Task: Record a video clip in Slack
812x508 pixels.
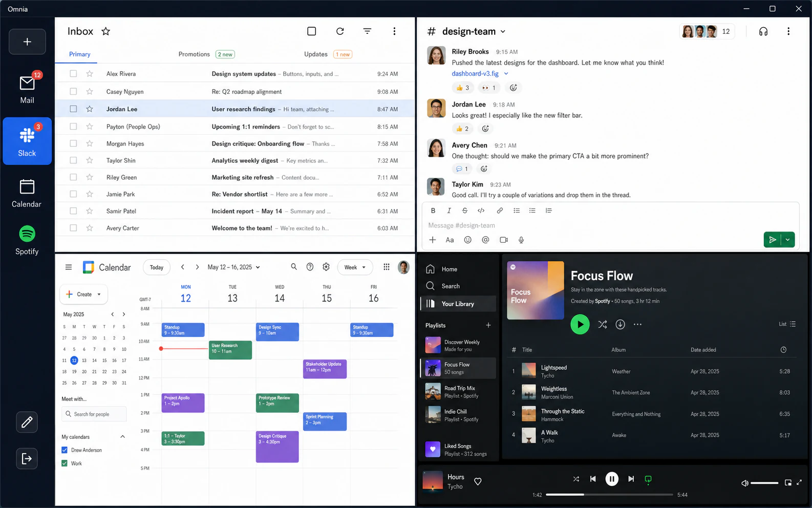Action: (504, 240)
